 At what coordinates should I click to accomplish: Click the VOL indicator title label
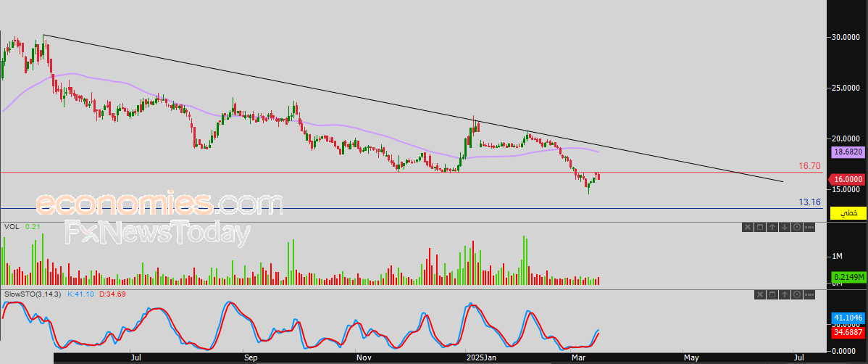pos(11,226)
